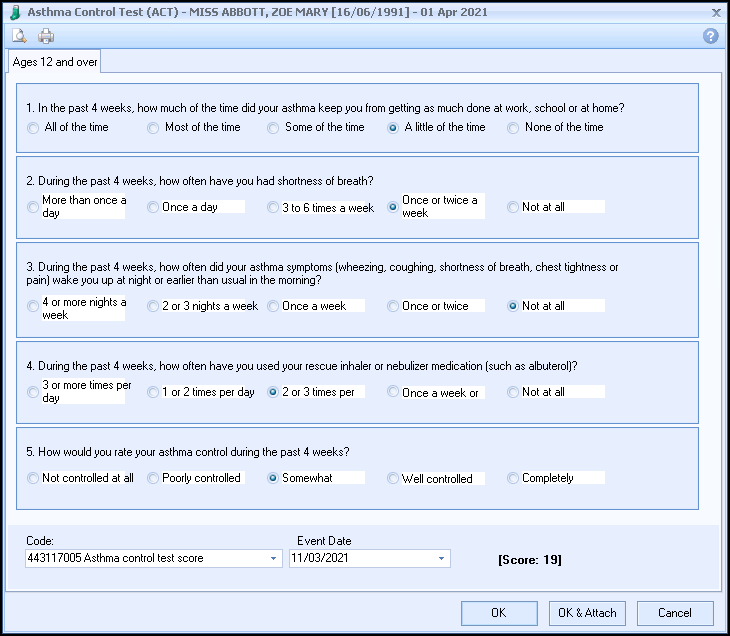Close the Asthma Control Test dialog
Viewport: 730px width, 636px height.
(716, 13)
